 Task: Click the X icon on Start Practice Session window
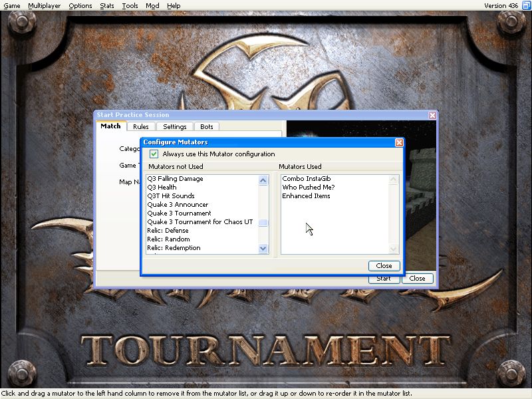[432, 115]
